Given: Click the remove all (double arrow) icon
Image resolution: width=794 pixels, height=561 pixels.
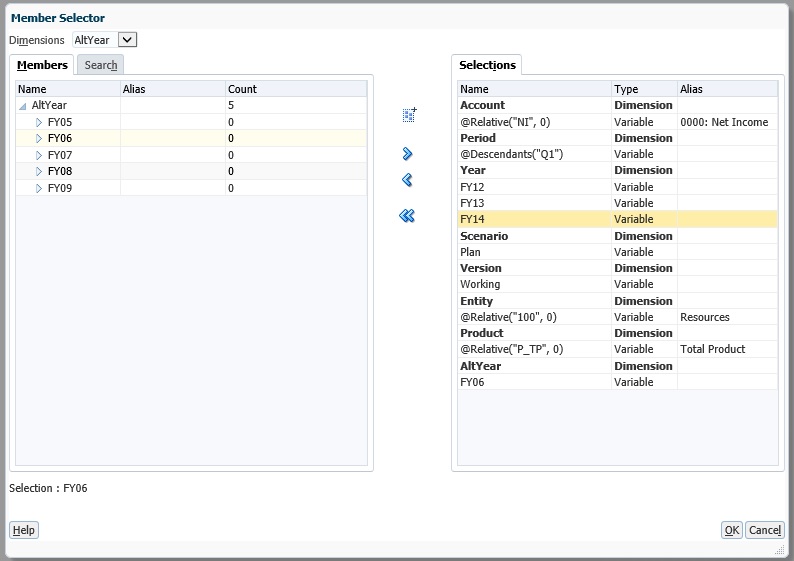Looking at the screenshot, I should tap(407, 215).
